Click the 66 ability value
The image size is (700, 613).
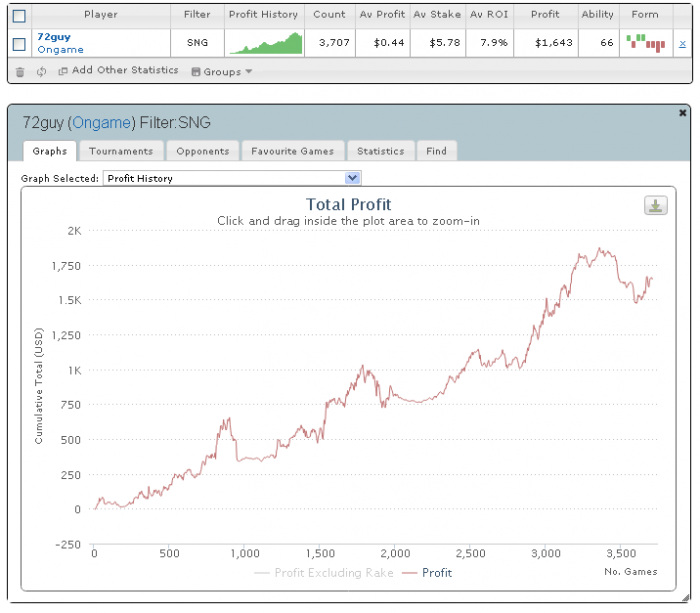pyautogui.click(x=607, y=43)
